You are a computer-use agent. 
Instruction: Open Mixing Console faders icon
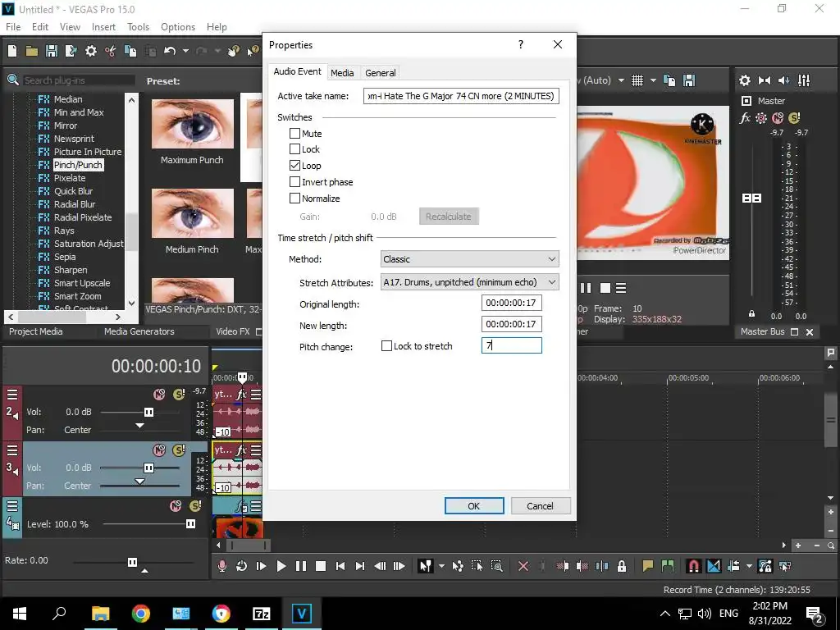pos(804,80)
